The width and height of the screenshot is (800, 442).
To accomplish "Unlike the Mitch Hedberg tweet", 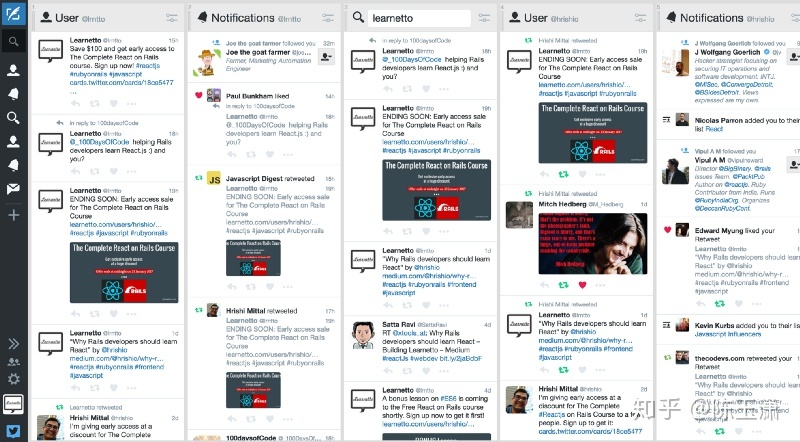I will pyautogui.click(x=582, y=285).
